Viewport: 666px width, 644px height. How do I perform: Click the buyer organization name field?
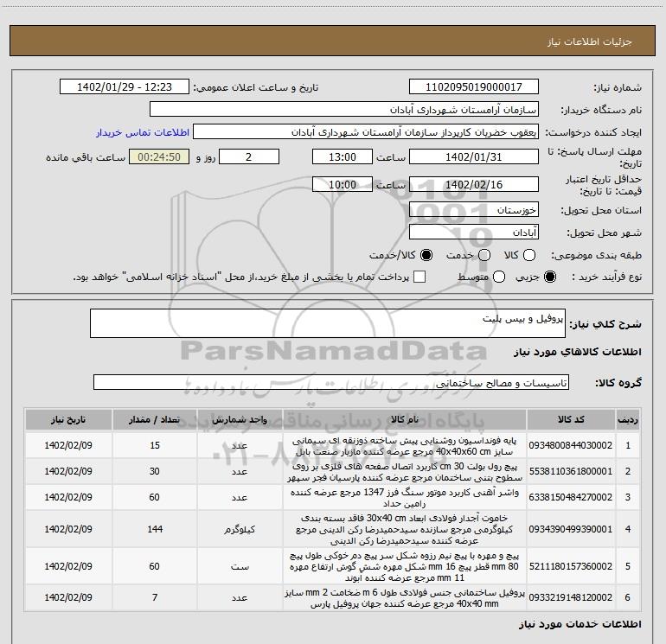click(x=344, y=110)
